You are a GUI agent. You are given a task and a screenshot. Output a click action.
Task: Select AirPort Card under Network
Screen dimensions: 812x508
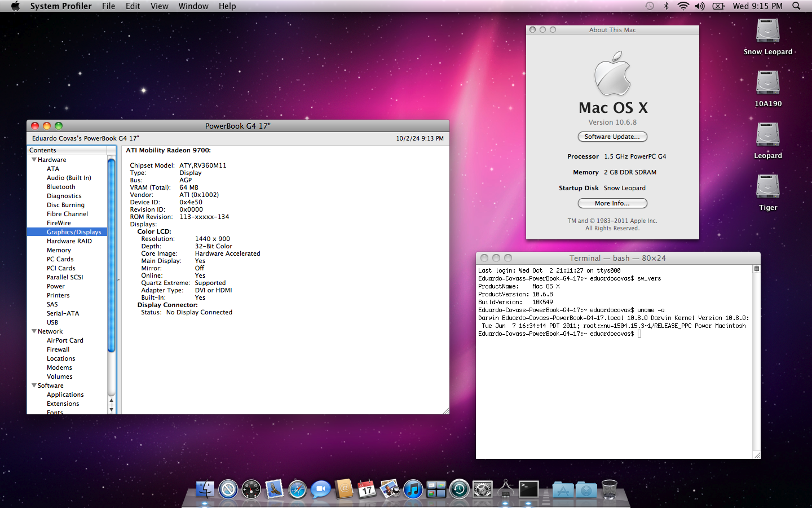(x=65, y=340)
